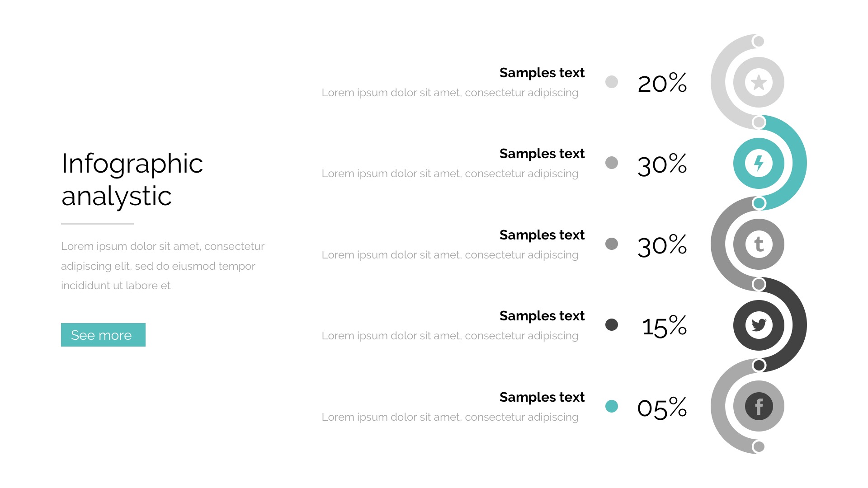Click the Lorem ipsum line beside 15%

click(450, 336)
